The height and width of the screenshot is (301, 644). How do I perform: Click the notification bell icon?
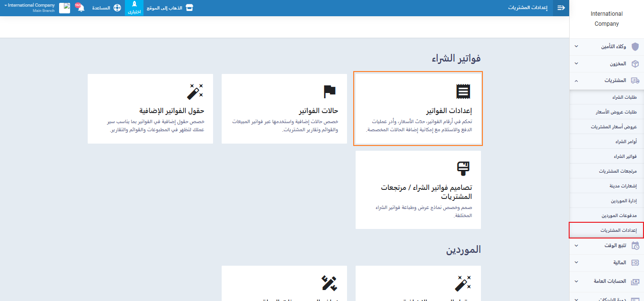[81, 8]
